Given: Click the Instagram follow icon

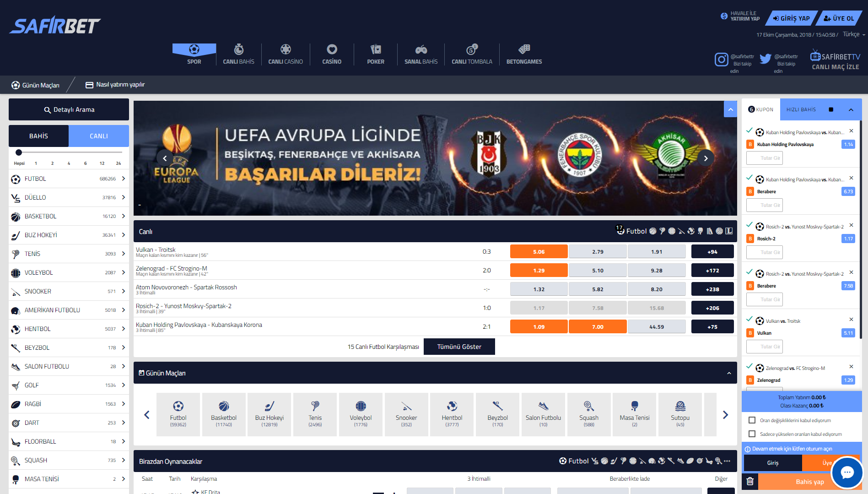Looking at the screenshot, I should 721,60.
